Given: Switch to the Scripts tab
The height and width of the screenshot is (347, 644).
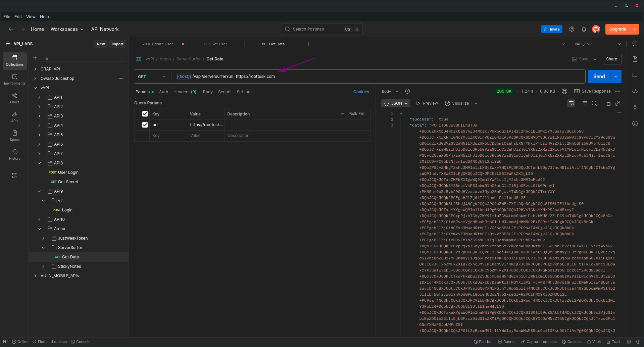Looking at the screenshot, I should click(x=225, y=92).
